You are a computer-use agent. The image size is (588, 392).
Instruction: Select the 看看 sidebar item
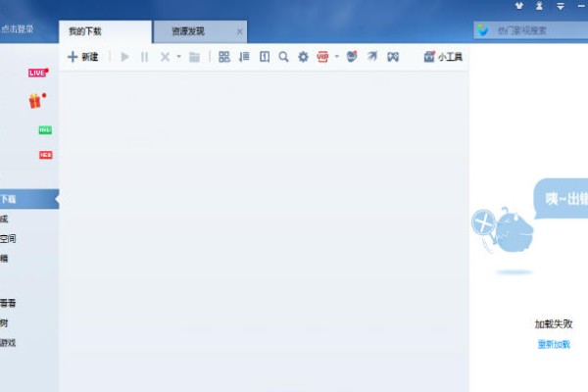pos(8,303)
